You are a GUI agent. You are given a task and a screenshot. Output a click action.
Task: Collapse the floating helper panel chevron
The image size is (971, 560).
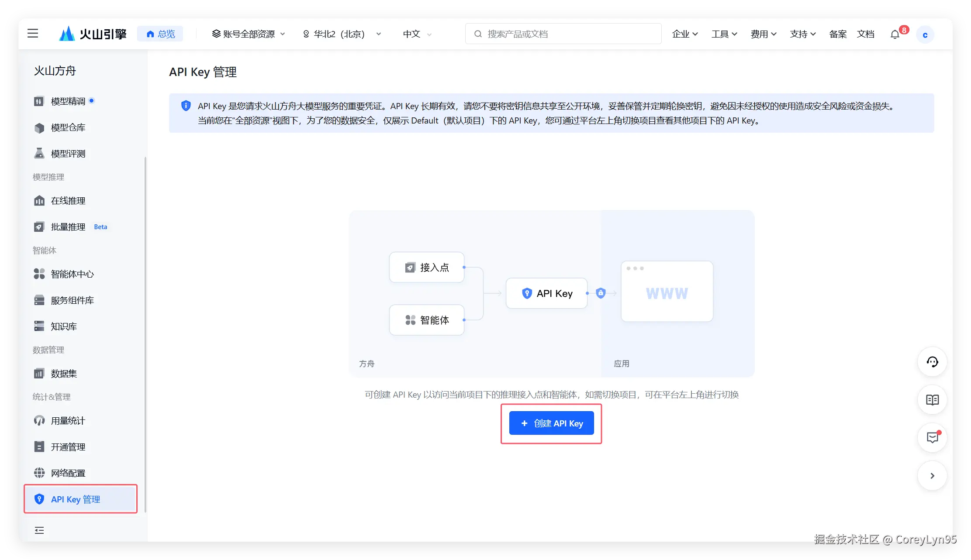[x=933, y=476]
